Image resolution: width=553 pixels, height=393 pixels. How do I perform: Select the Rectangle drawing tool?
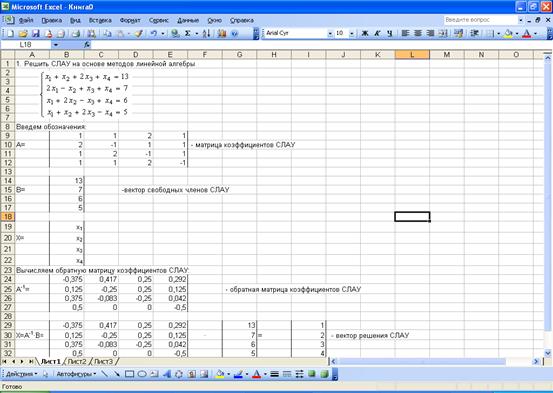point(129,374)
